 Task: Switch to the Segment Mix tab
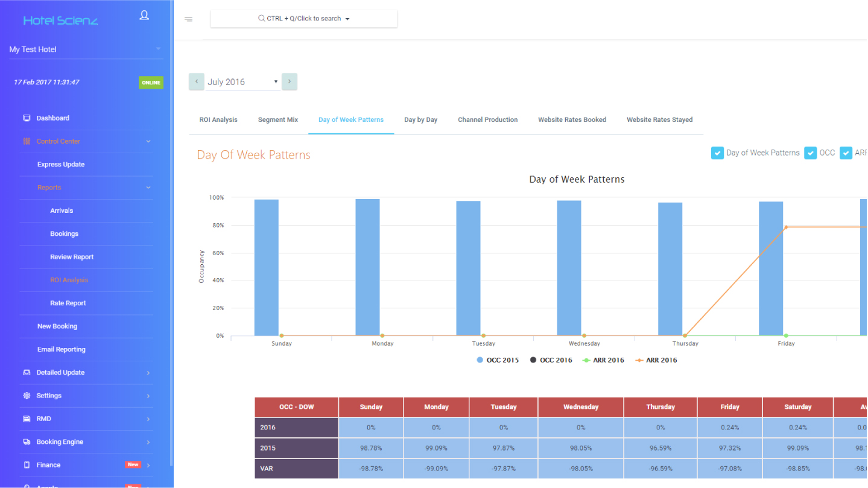point(278,120)
